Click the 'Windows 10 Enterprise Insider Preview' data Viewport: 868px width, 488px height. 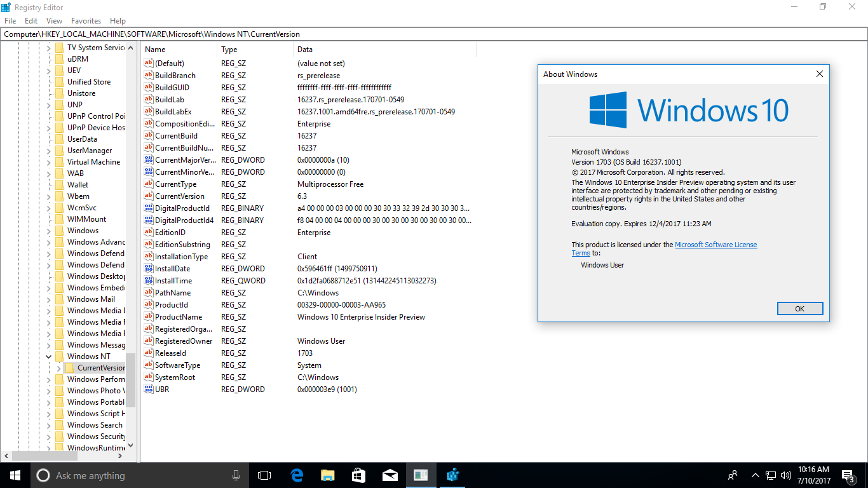tap(361, 317)
